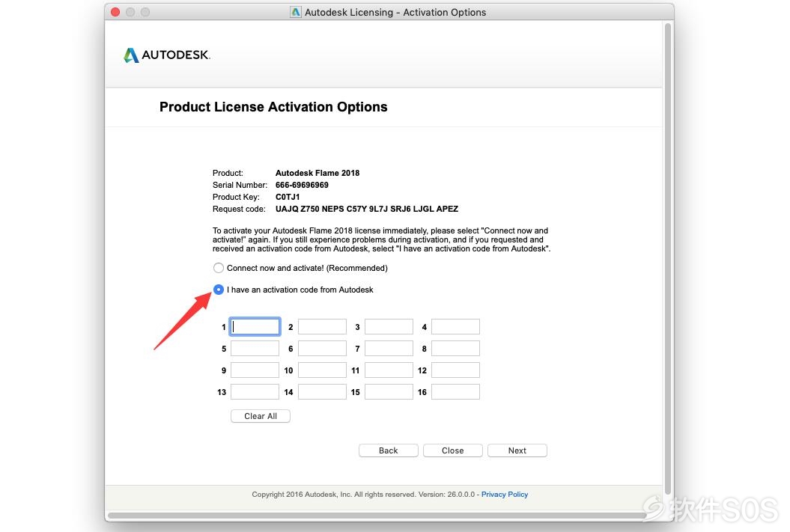Click activation code field 7

point(389,348)
